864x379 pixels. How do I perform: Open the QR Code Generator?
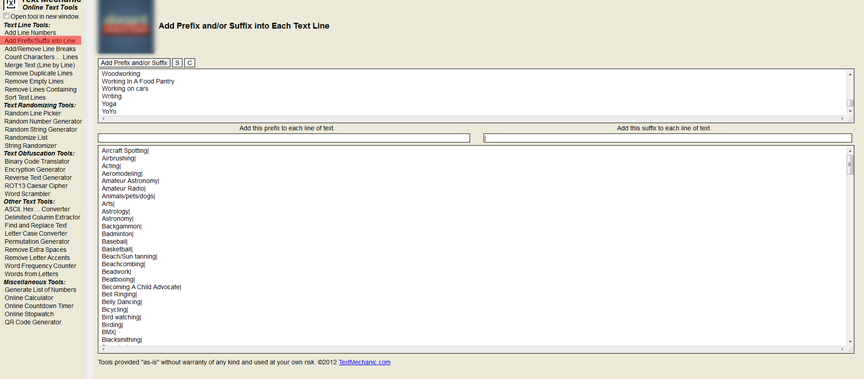pyautogui.click(x=33, y=322)
